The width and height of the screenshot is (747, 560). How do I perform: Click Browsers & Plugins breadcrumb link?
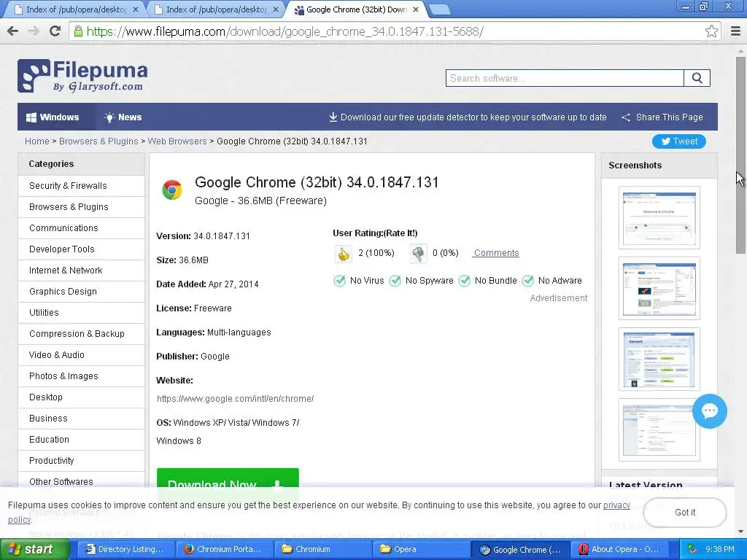98,141
